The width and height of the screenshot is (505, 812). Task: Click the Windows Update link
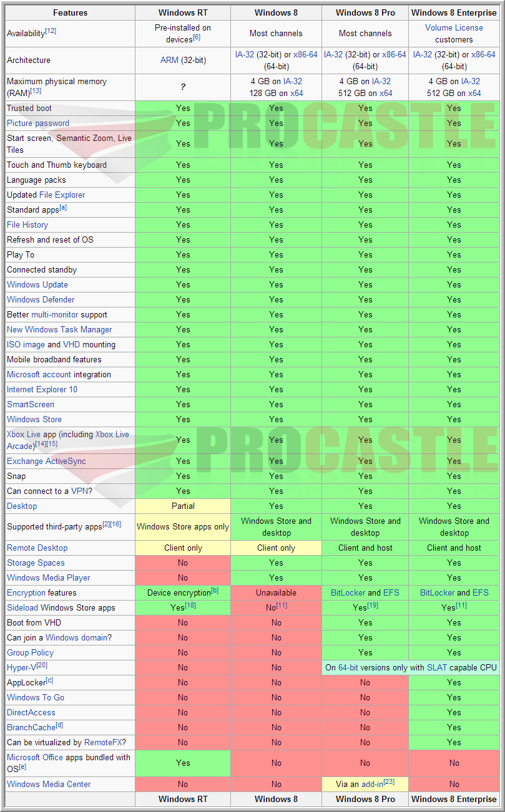(x=37, y=285)
